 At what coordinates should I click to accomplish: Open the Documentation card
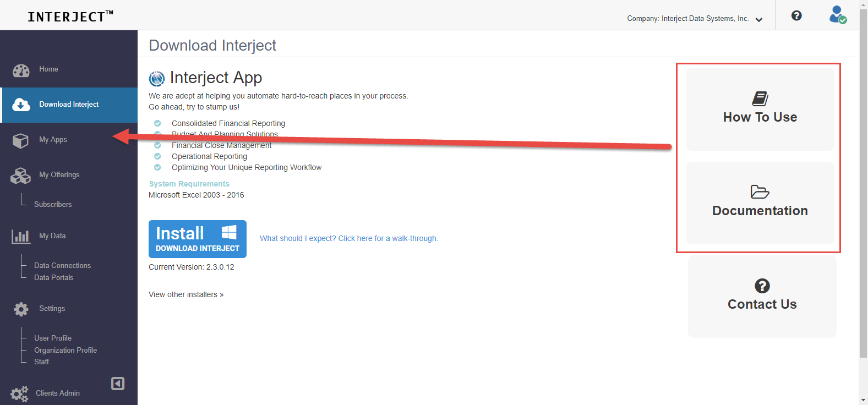(x=760, y=203)
